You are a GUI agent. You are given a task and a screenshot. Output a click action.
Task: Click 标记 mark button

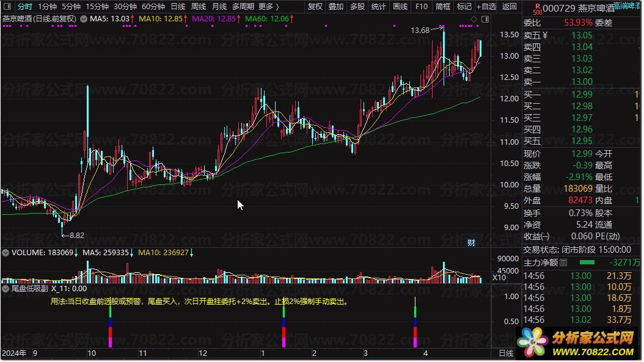click(464, 7)
